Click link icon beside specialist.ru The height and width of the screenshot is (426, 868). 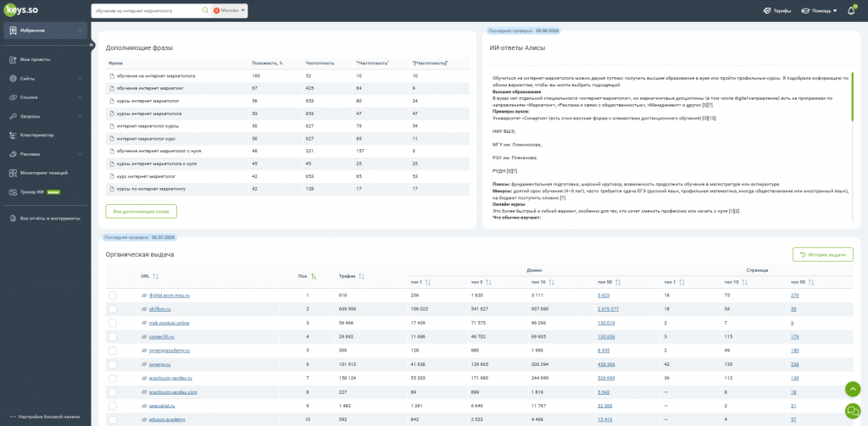coord(144,406)
